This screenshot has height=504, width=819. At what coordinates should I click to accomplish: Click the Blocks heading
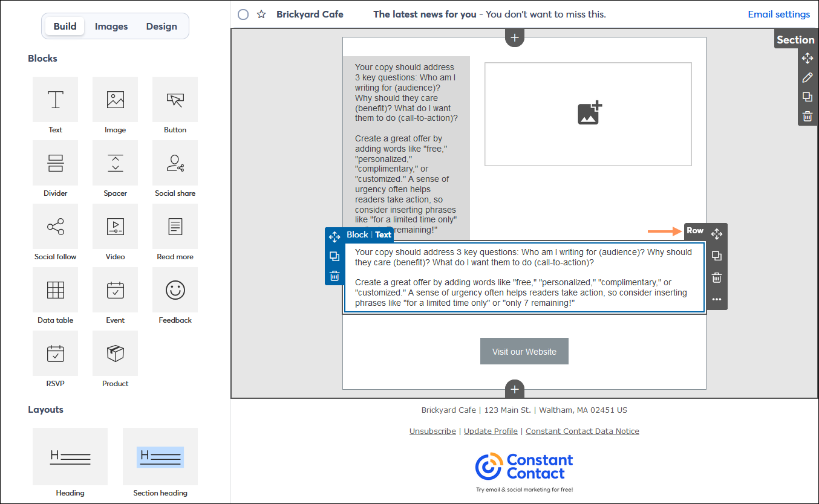point(42,59)
